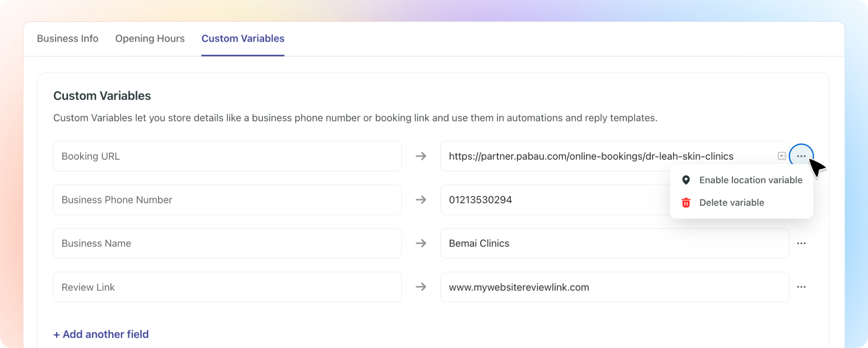The width and height of the screenshot is (868, 348).
Task: Toggle the highlighted three-dot menu for Booking URL
Action: click(801, 156)
